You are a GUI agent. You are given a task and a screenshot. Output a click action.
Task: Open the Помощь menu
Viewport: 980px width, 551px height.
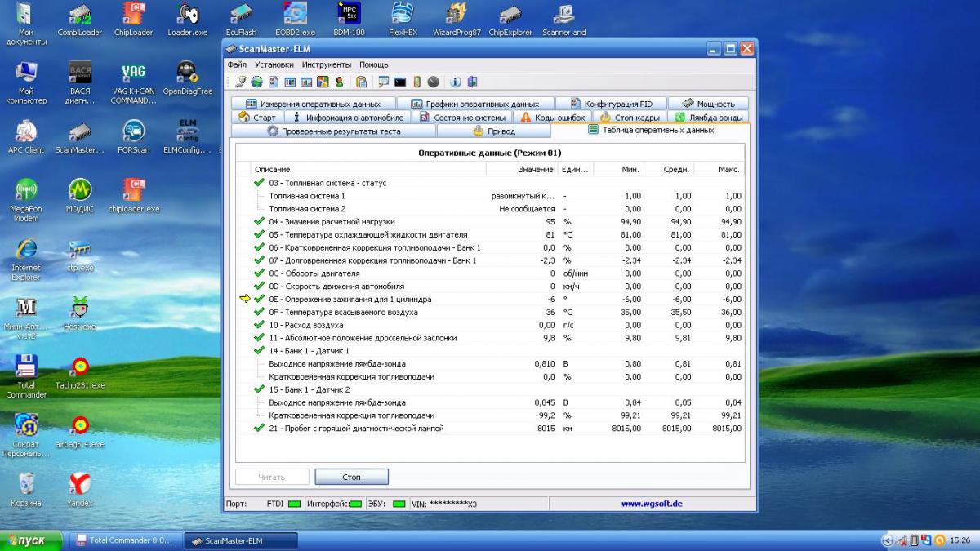[x=374, y=64]
